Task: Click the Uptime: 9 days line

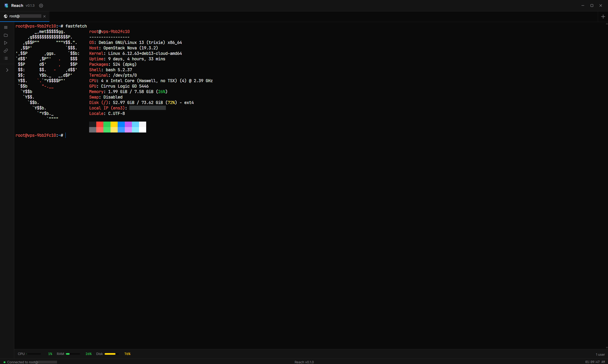Action: point(127,59)
